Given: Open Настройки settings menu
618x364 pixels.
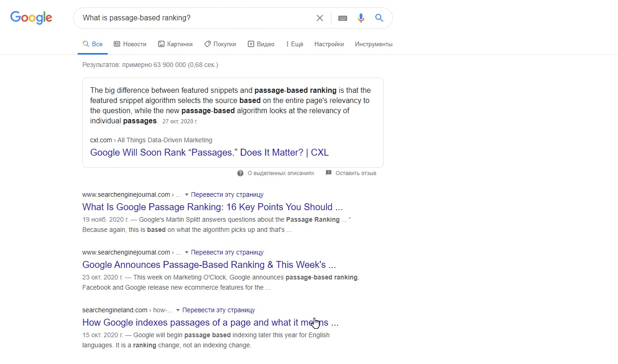Looking at the screenshot, I should (x=329, y=44).
